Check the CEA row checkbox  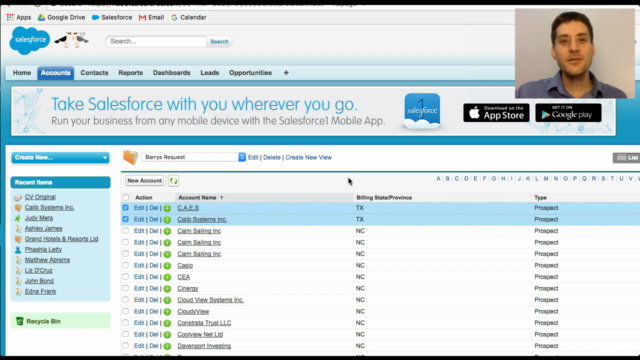(125, 276)
